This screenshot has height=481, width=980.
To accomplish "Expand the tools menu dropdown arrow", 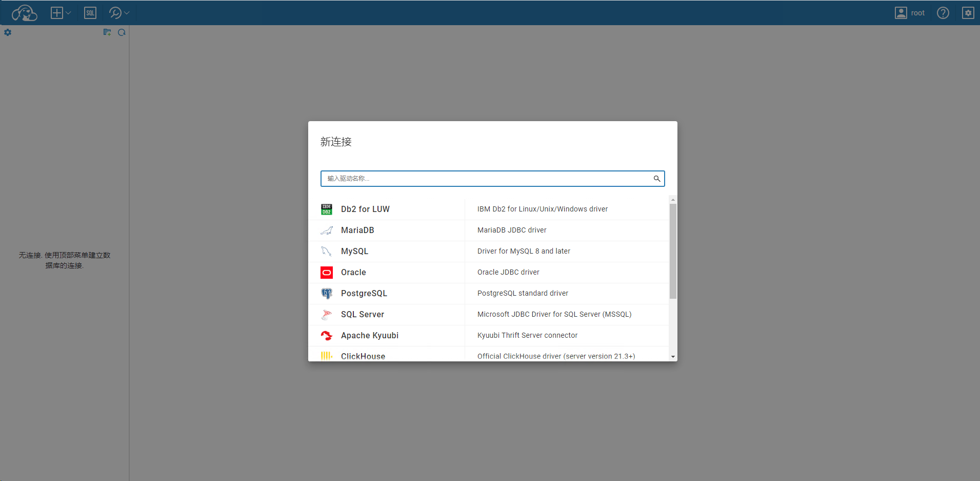I will [x=127, y=13].
